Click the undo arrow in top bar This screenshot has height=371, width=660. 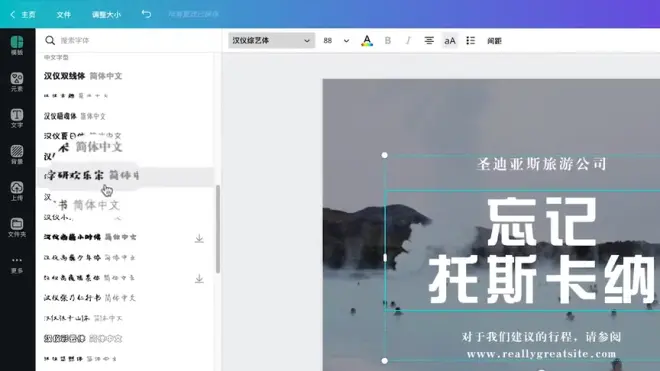click(x=146, y=14)
